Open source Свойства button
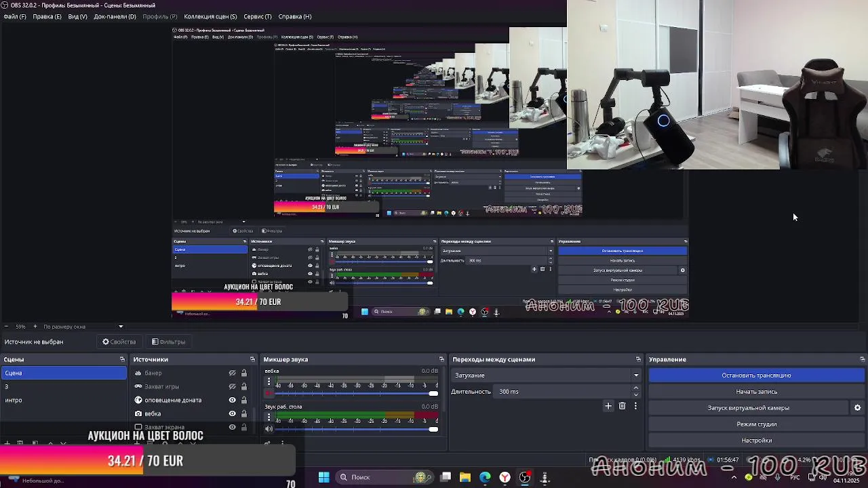This screenshot has height=488, width=868. 119,342
